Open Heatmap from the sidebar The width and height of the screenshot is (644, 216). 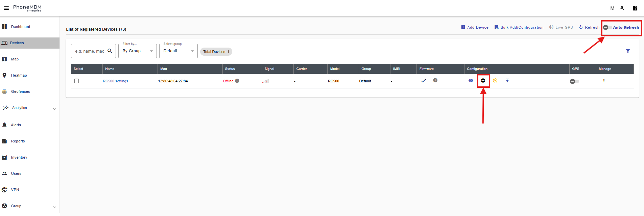tap(19, 76)
